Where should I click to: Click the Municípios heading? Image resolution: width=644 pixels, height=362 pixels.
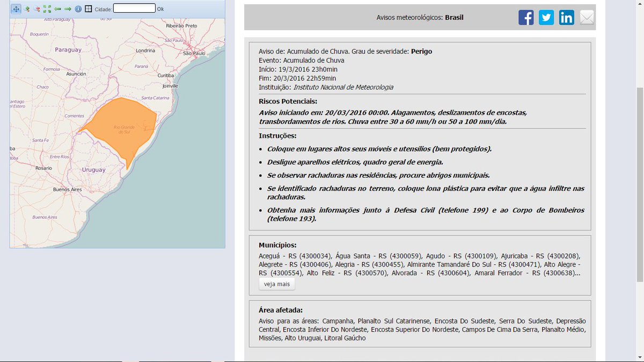click(277, 245)
